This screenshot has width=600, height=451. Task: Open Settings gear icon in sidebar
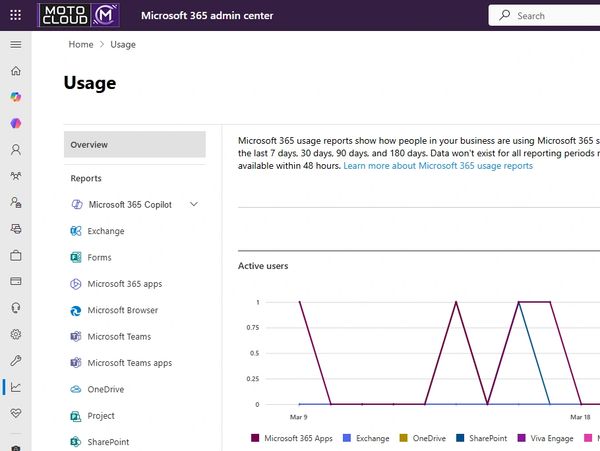(x=15, y=335)
